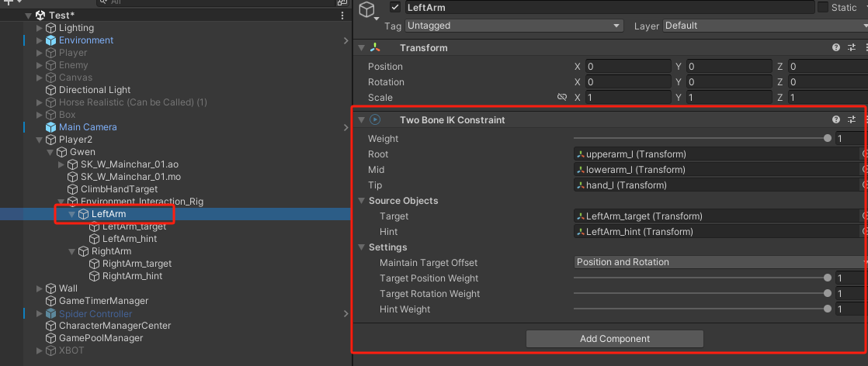This screenshot has width=868, height=366.
Task: Click the Two Bone IK Constraint component icon
Action: coord(375,120)
